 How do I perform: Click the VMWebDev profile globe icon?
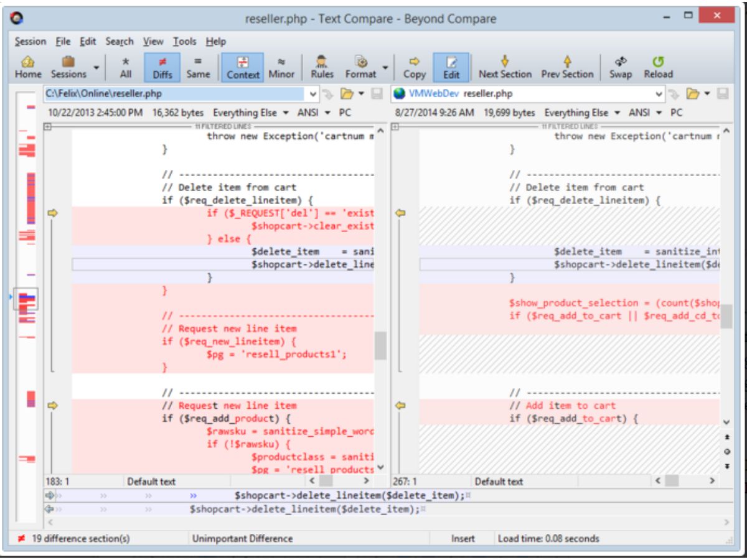click(399, 95)
